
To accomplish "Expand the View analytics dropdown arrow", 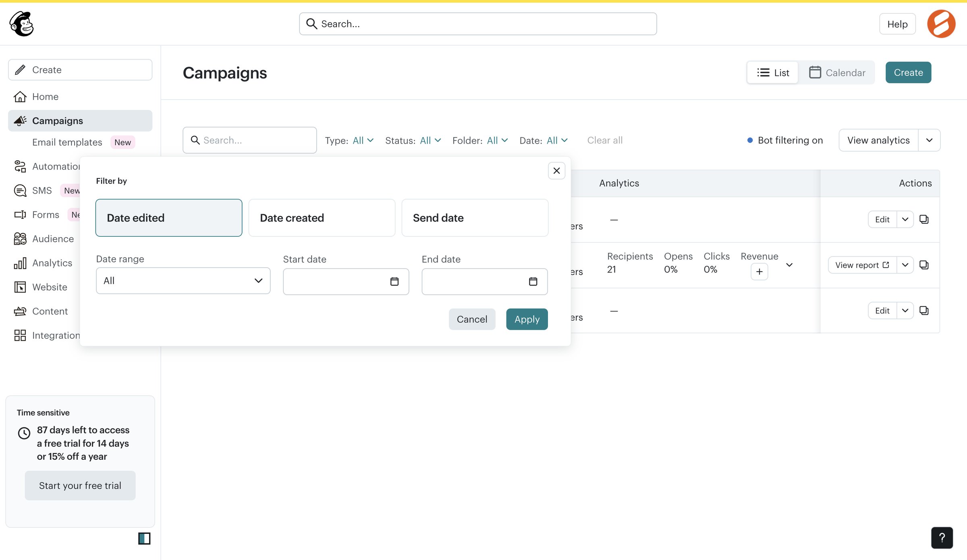I will 929,140.
